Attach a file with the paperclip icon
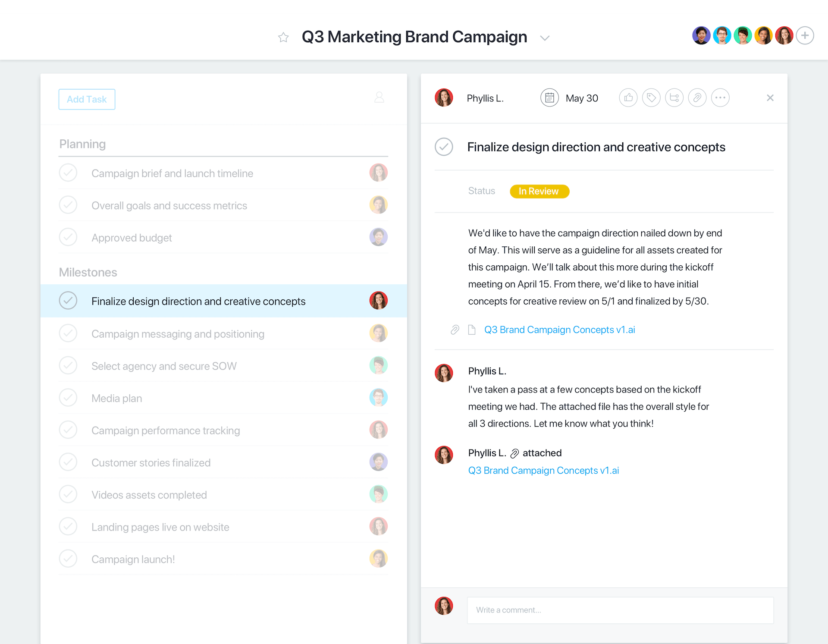This screenshot has height=644, width=828. click(697, 97)
